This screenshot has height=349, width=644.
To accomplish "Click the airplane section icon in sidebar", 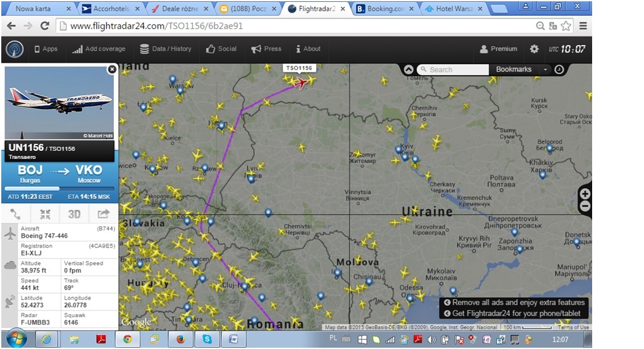I will click(10, 234).
